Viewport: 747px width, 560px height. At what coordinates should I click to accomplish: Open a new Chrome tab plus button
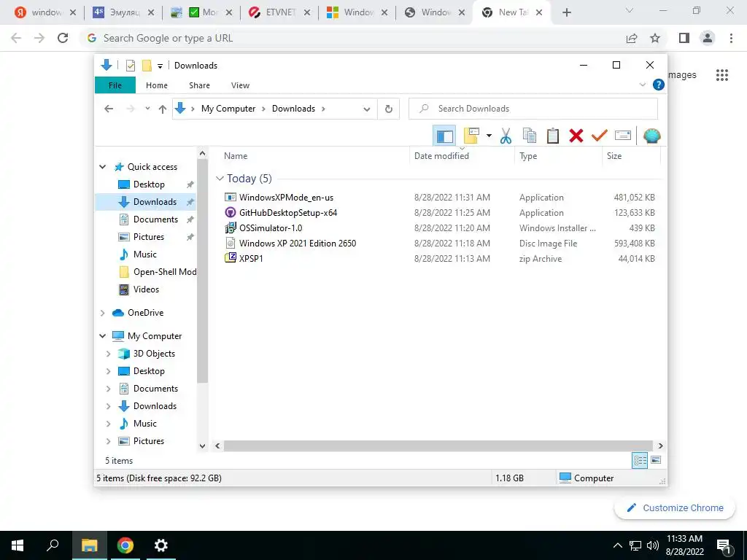point(566,13)
